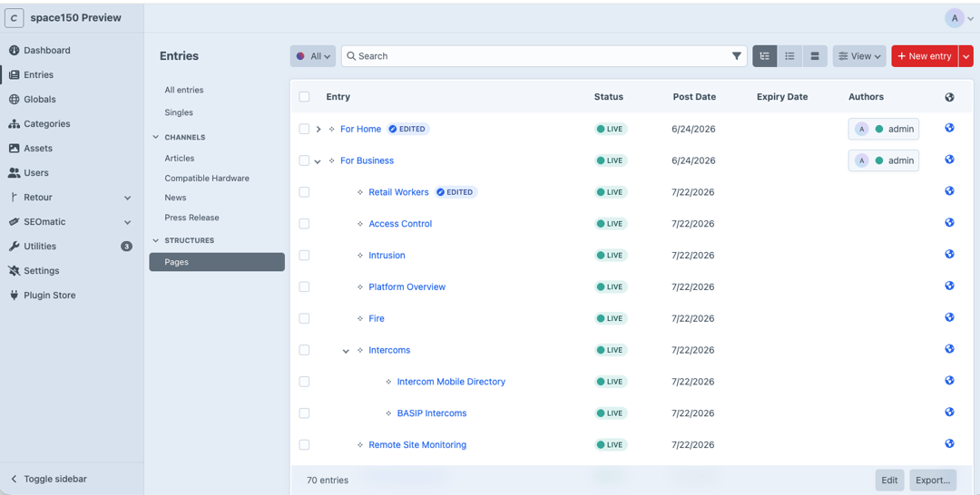The height and width of the screenshot is (495, 980).
Task: Click the globe icon in For Business row
Action: coord(949,160)
